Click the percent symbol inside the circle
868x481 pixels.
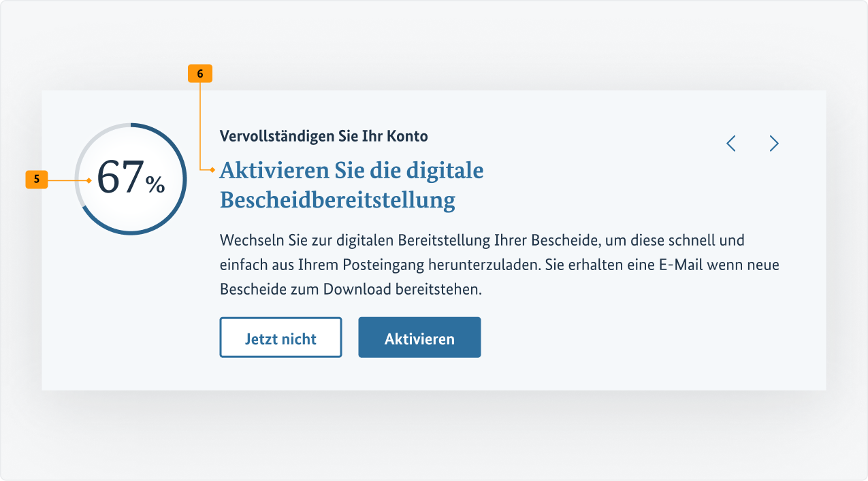pos(155,185)
